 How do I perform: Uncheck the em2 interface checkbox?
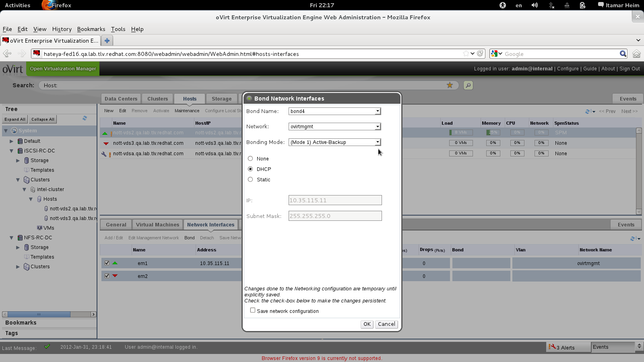[x=107, y=276]
